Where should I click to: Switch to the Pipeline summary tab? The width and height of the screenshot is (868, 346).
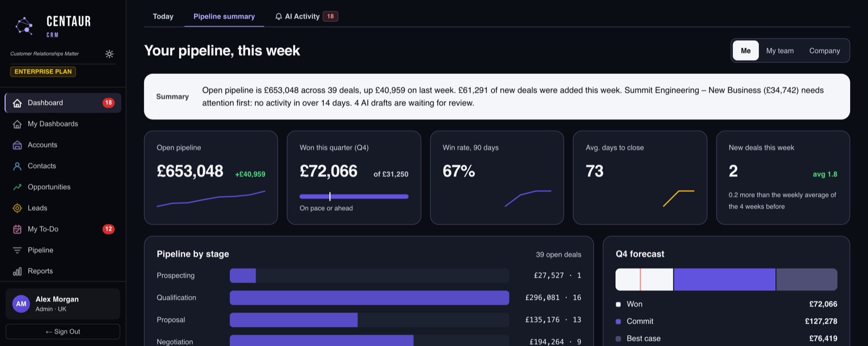[224, 16]
